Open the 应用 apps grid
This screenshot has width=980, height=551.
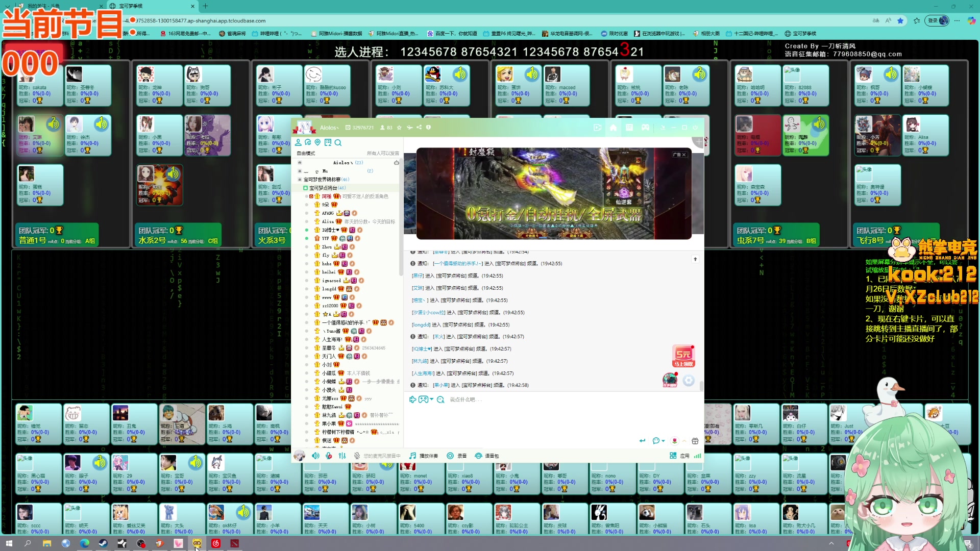(x=679, y=456)
